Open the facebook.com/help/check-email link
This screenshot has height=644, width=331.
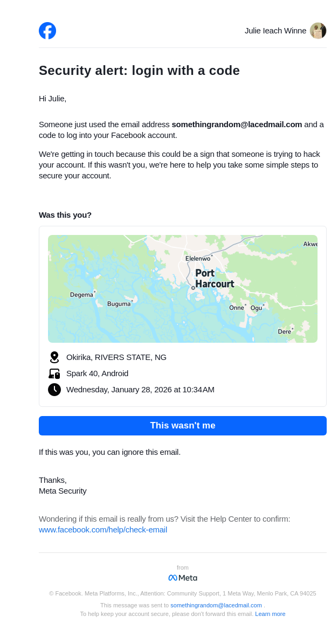(103, 530)
